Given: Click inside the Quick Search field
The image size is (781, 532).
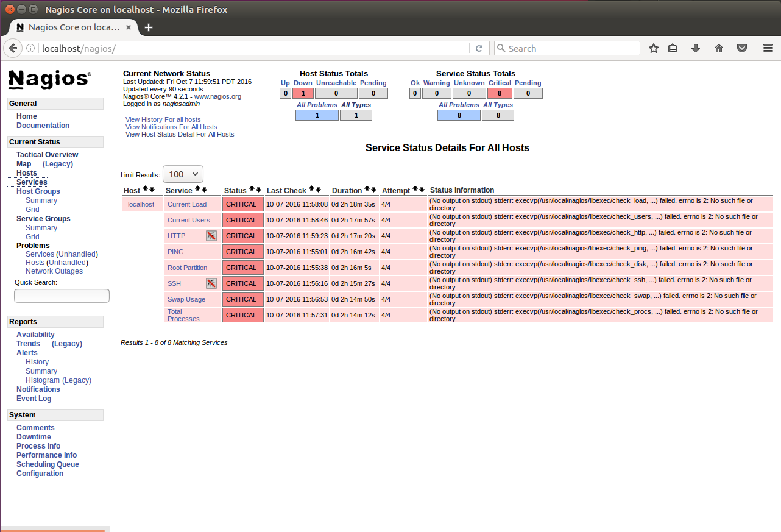Looking at the screenshot, I should [x=61, y=296].
